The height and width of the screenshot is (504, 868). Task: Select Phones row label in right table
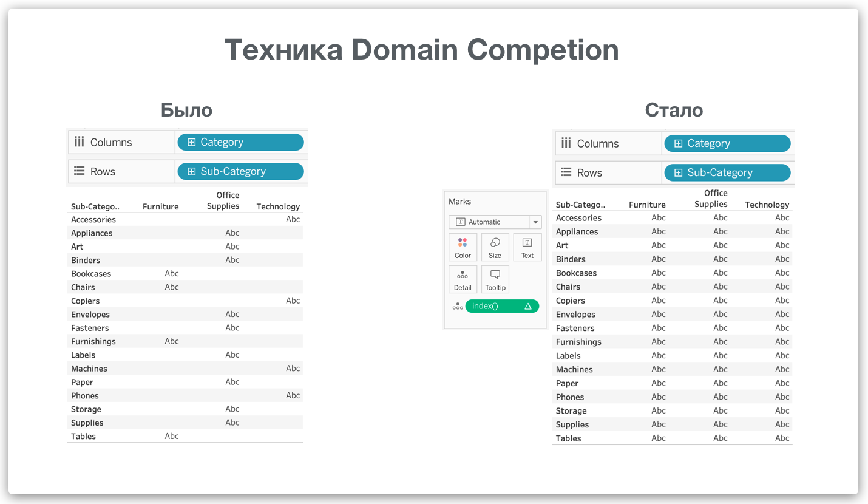click(x=570, y=397)
